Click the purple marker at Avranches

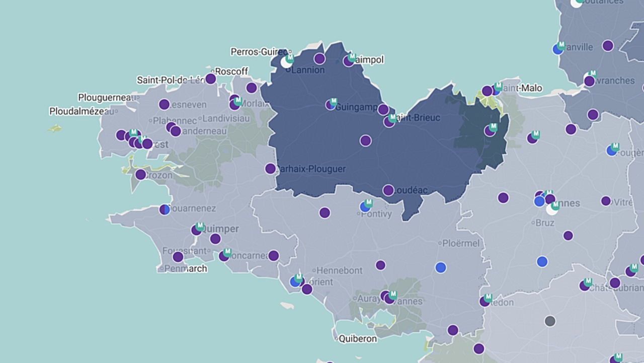point(589,81)
